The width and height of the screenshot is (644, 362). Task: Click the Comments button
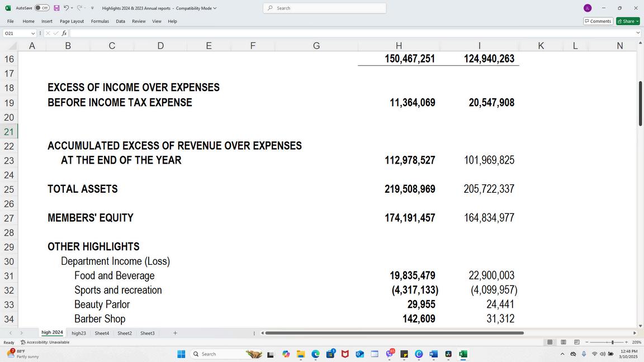tap(598, 21)
